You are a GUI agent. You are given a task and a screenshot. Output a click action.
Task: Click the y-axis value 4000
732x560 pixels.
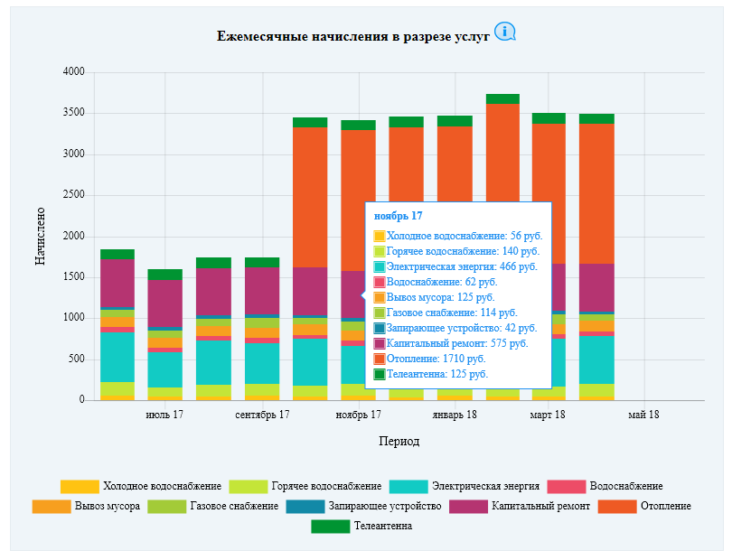74,71
